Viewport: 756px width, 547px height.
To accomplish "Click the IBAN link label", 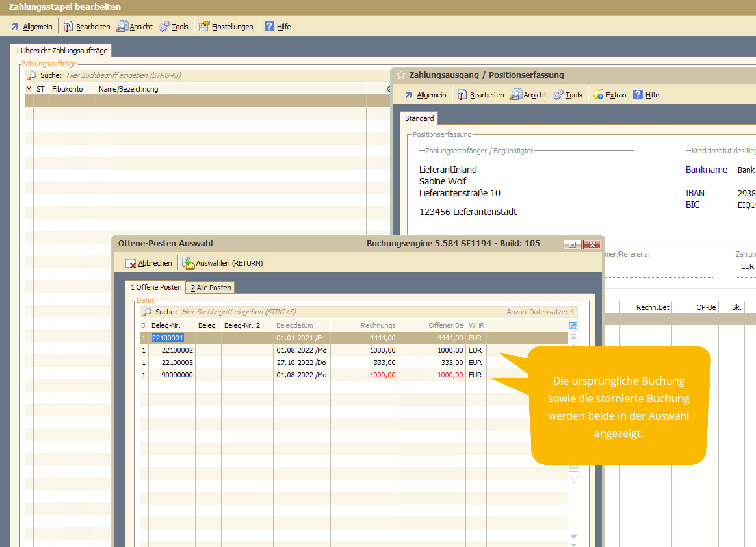I will 695,193.
